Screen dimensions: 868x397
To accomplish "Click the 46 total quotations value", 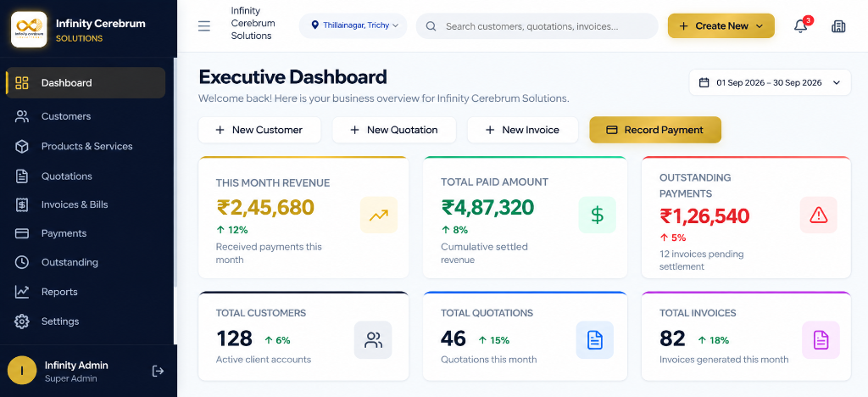I will 453,338.
